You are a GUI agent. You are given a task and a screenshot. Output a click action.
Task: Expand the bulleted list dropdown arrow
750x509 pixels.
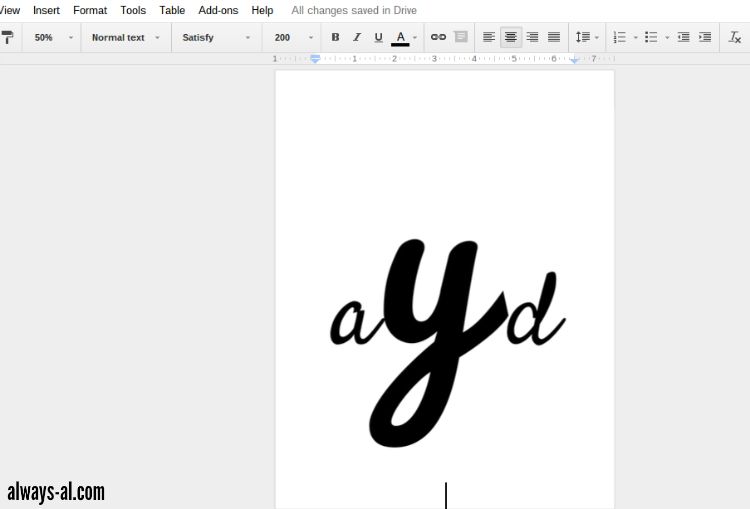click(667, 37)
